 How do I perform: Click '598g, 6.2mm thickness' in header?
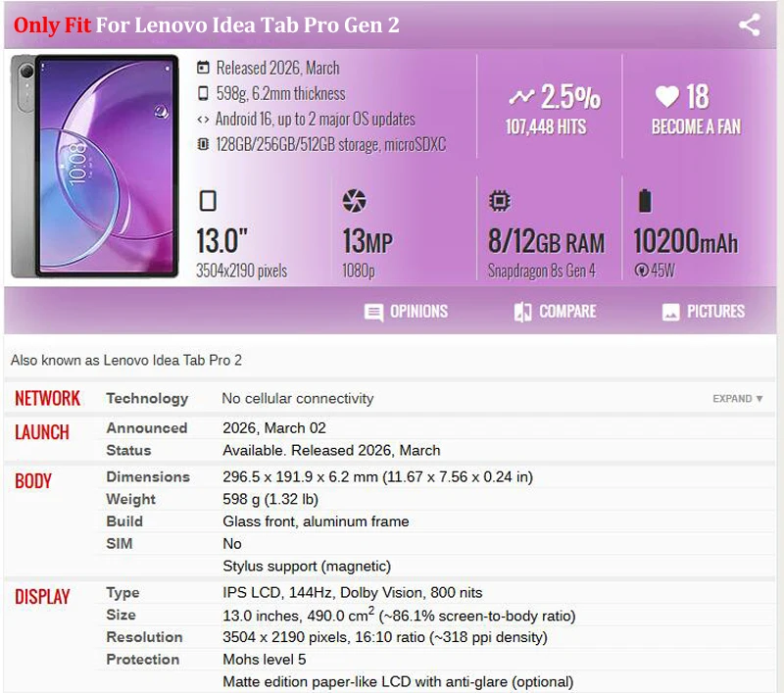[x=281, y=93]
